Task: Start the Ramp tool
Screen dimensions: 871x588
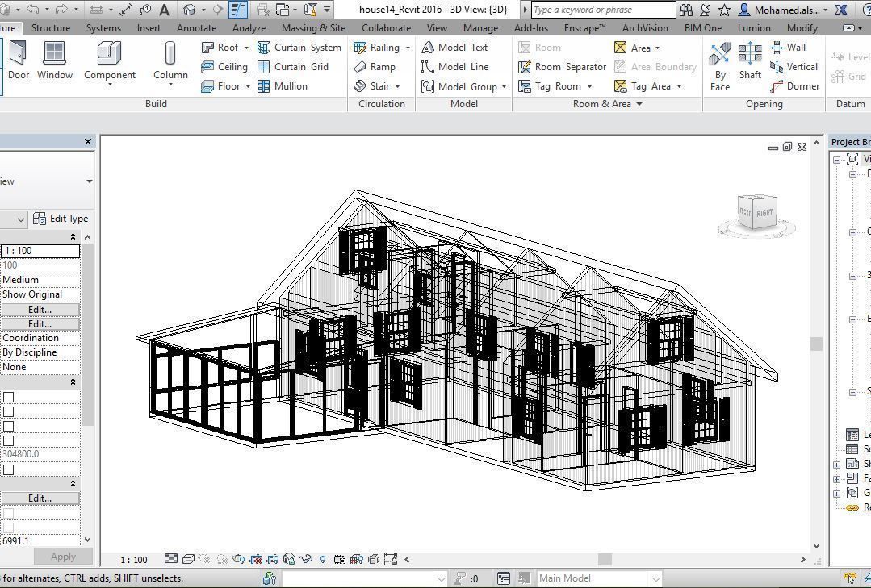Action: tap(375, 67)
